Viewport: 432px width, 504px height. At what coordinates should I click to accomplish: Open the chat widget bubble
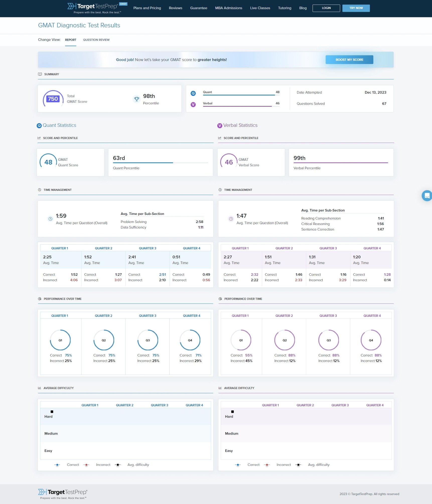pos(427,196)
